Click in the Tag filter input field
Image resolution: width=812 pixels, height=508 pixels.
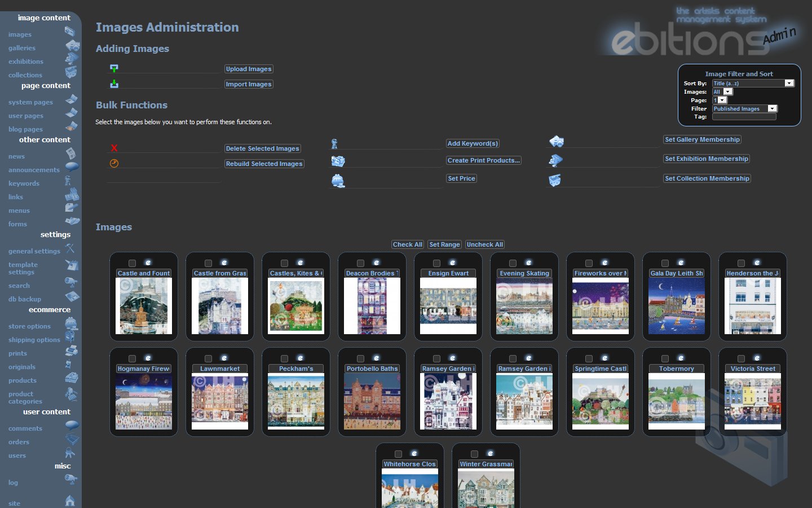click(x=744, y=117)
